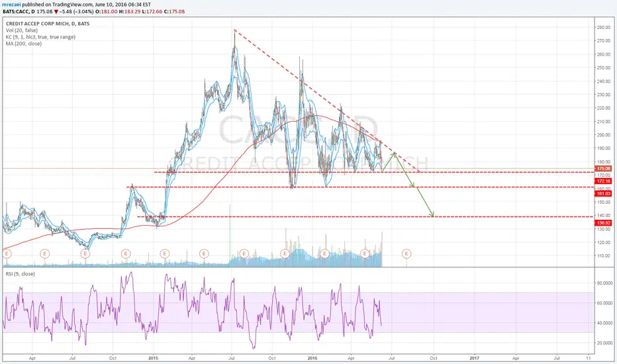617x364 pixels.
Task: Select the RSI (9, close) pane legend
Action: (20, 274)
